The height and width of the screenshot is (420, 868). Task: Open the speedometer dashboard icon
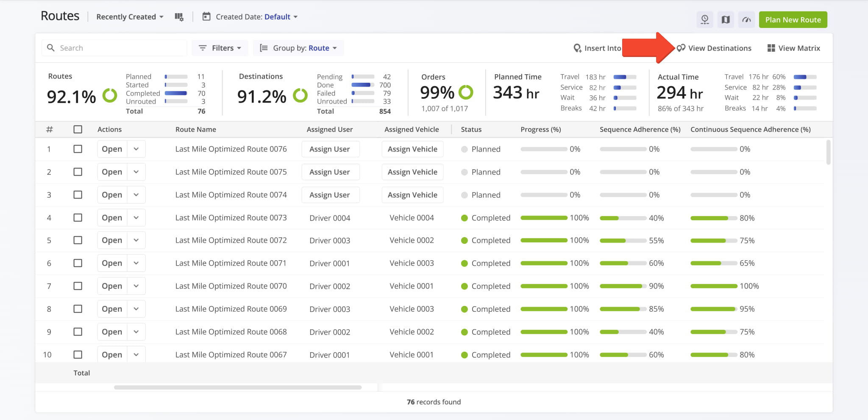[746, 20]
